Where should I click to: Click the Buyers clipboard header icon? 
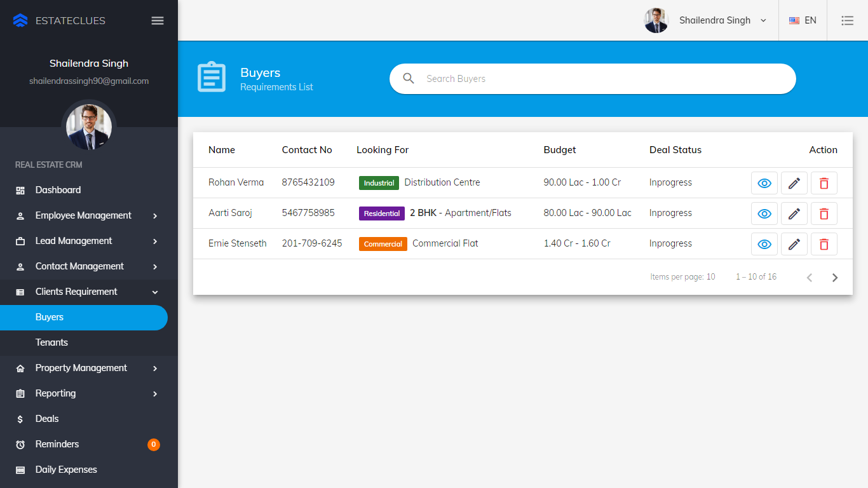click(x=212, y=78)
